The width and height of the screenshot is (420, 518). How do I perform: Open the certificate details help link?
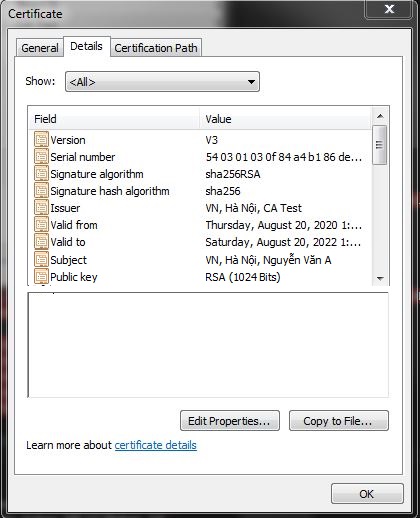[x=156, y=445]
